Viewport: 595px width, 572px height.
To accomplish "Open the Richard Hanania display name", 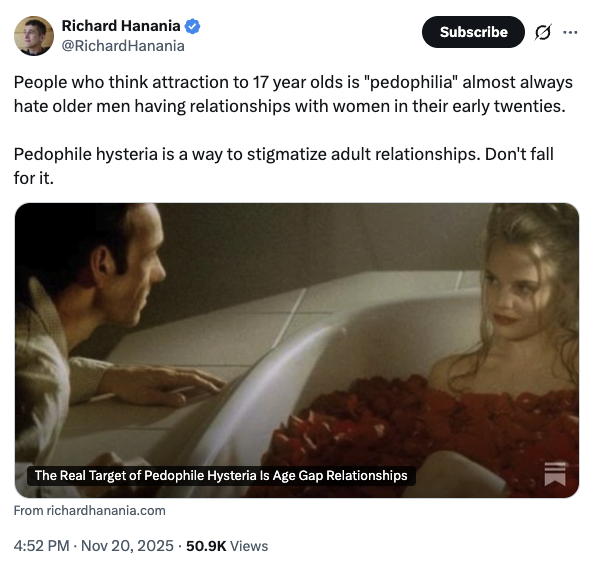I will click(x=121, y=26).
